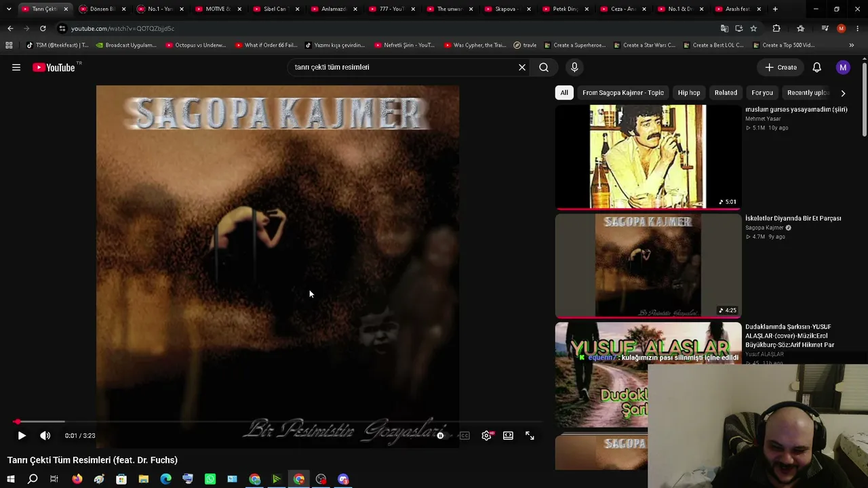Seek on the video progress bar
This screenshot has height=488, width=868.
(277, 422)
